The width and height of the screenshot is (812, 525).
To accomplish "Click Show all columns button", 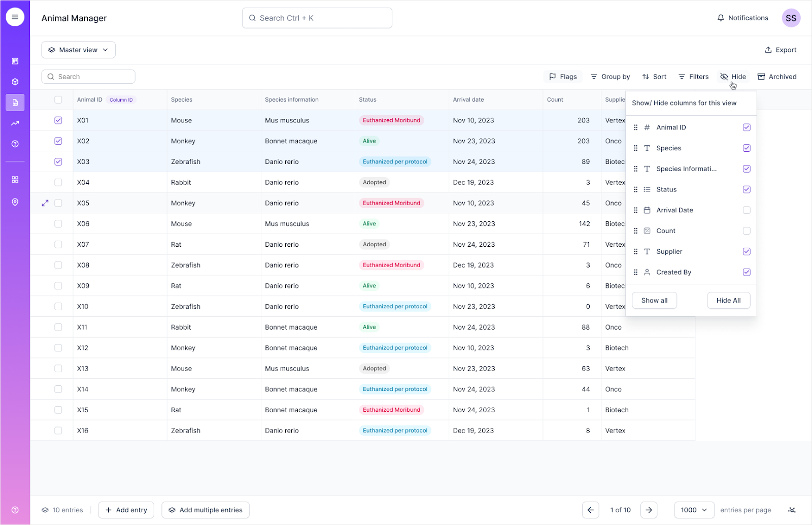I will point(654,301).
